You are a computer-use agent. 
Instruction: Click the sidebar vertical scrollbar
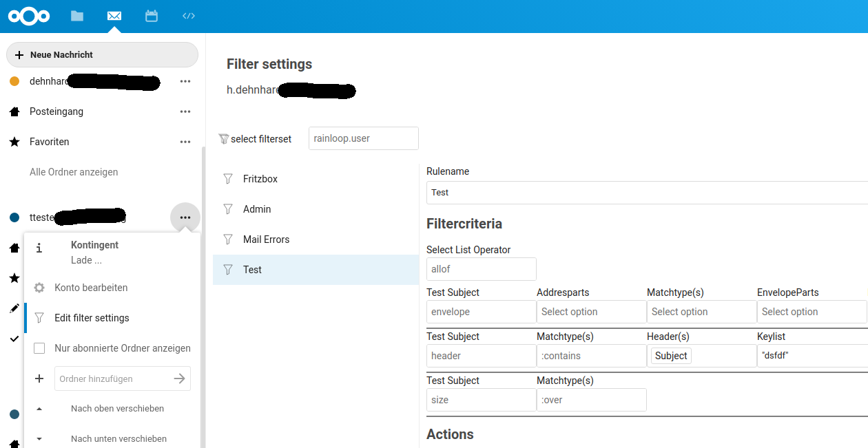coord(203,296)
